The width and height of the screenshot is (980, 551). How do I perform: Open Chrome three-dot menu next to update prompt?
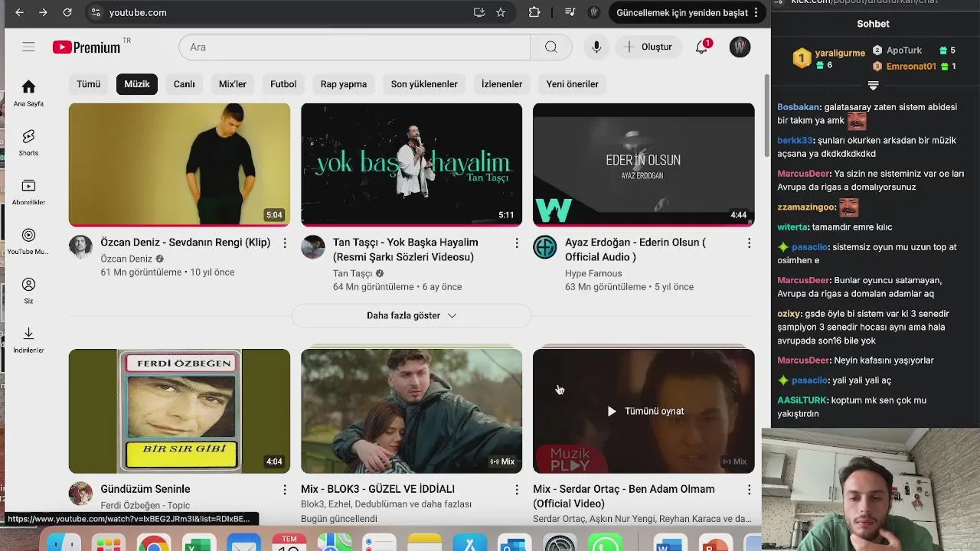756,12
